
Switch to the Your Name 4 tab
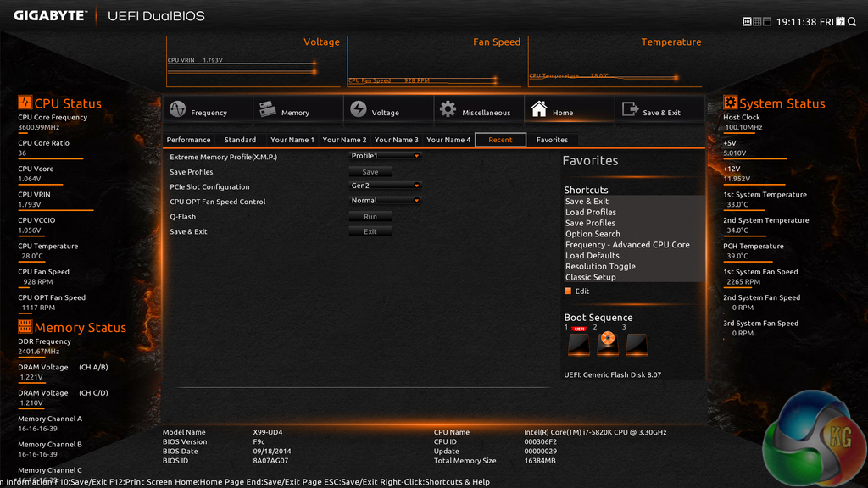pos(448,140)
